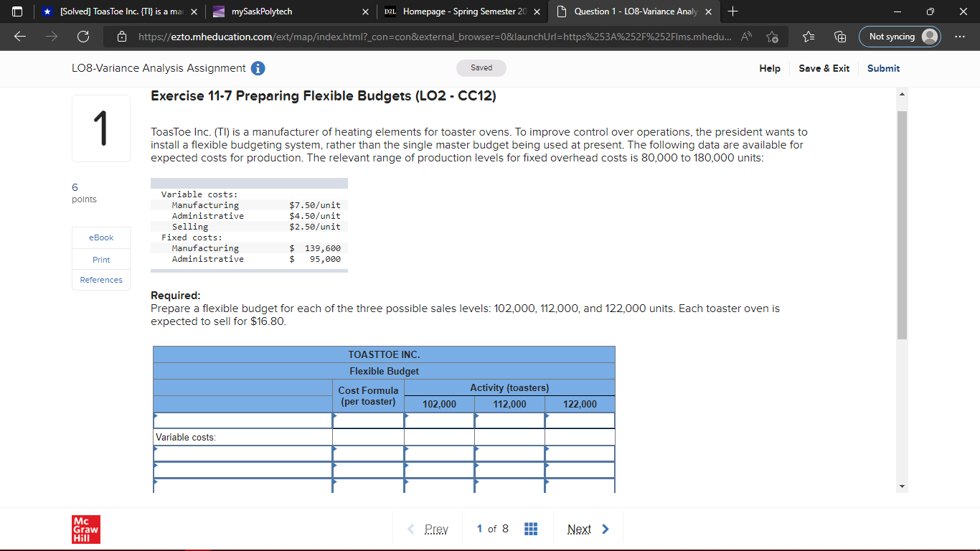
Task: Open the eBook resource
Action: (x=101, y=237)
